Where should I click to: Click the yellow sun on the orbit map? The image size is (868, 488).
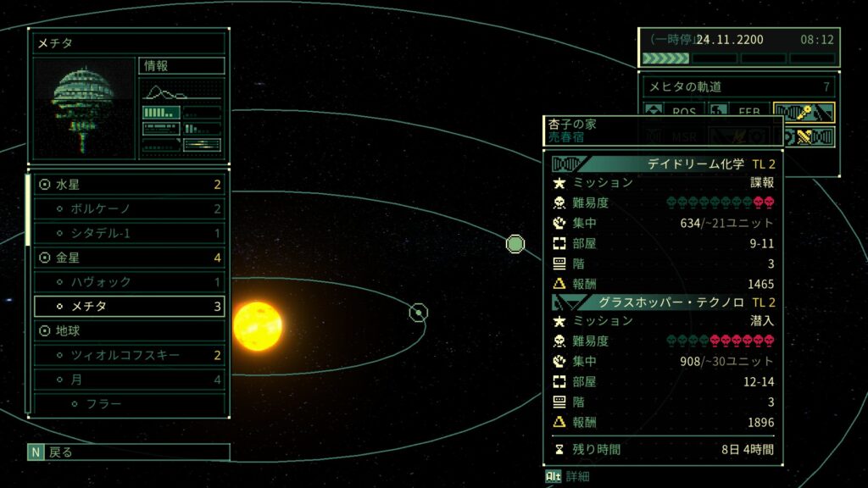(x=258, y=326)
